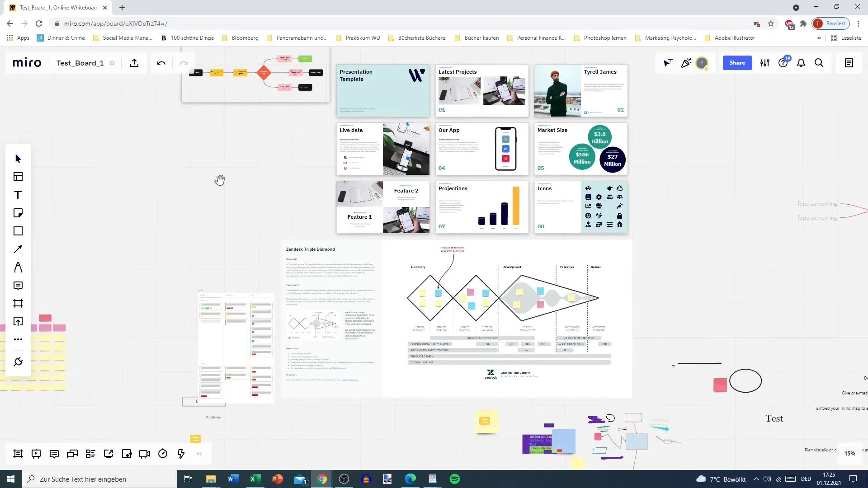Click the 15% zoom level indicator
Image resolution: width=868 pixels, height=488 pixels.
pos(850,454)
